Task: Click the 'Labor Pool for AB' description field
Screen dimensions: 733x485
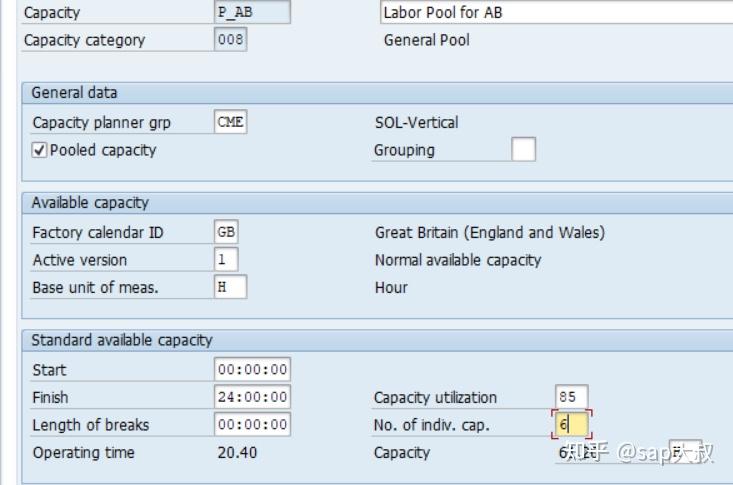Action: 555,13
